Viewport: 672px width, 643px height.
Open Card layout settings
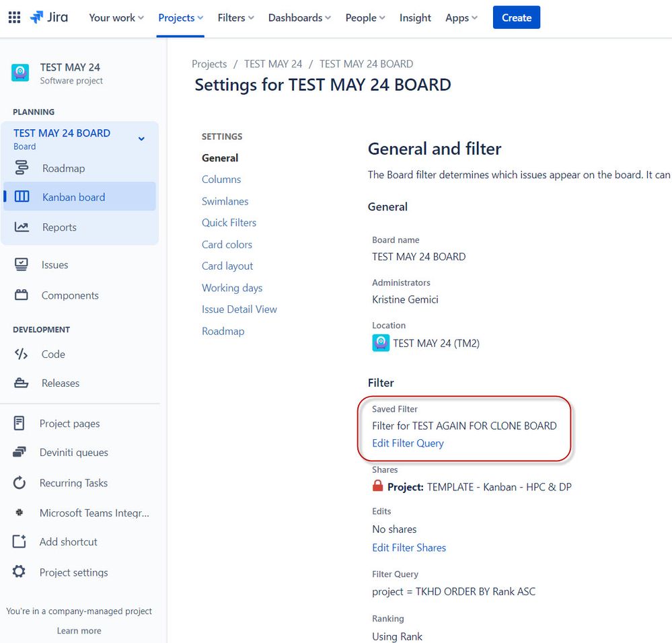[227, 266]
